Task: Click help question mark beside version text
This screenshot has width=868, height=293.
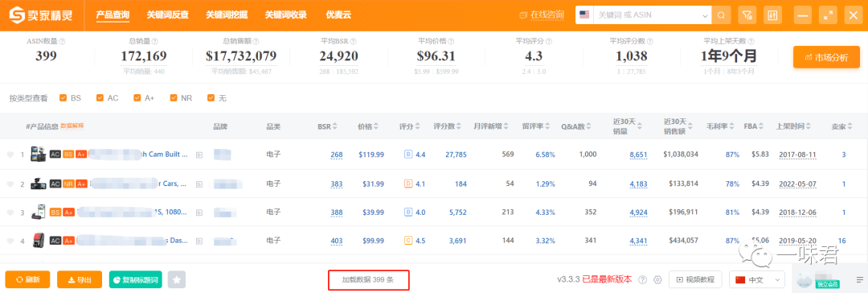Action: coord(643,279)
